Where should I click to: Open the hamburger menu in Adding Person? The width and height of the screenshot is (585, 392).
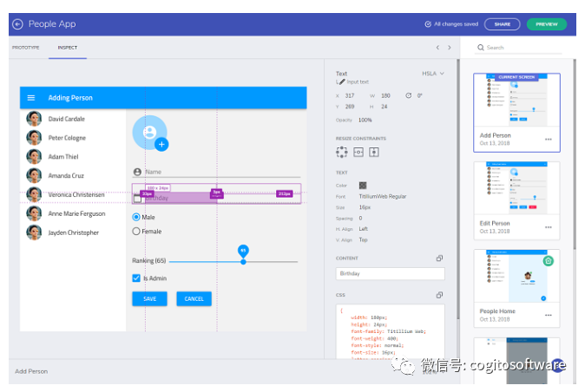[31, 98]
